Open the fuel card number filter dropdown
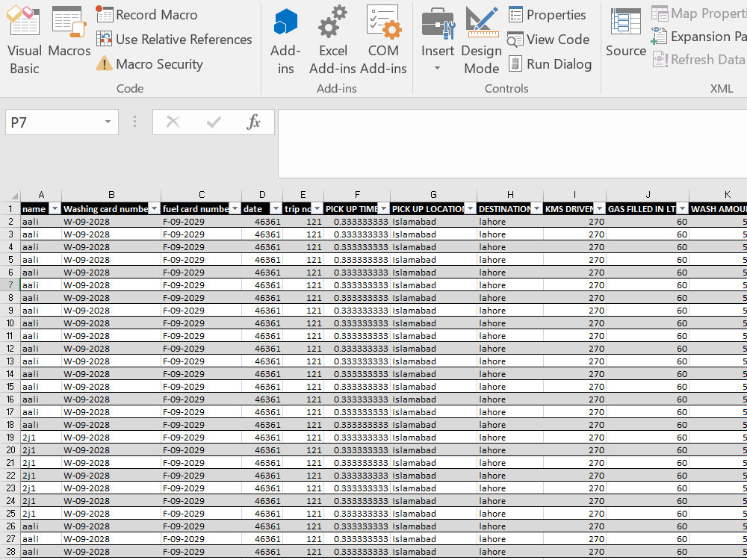747x560 pixels. click(x=235, y=209)
